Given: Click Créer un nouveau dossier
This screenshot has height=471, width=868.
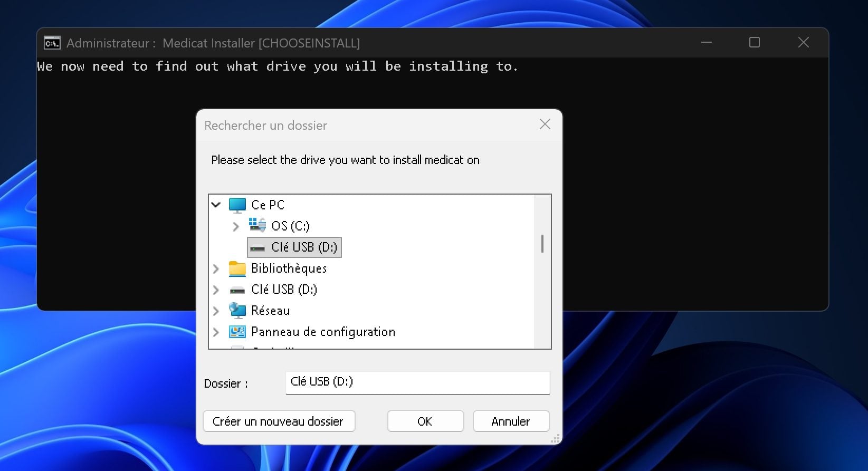Looking at the screenshot, I should point(279,421).
